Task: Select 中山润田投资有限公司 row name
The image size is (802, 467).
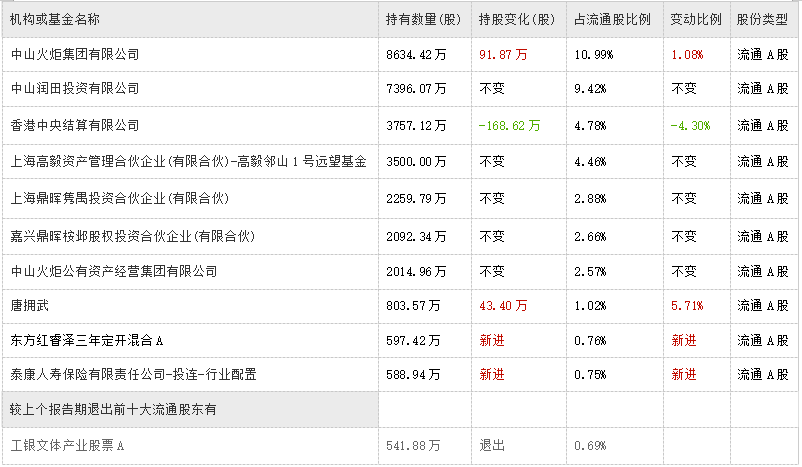Action: 74,90
